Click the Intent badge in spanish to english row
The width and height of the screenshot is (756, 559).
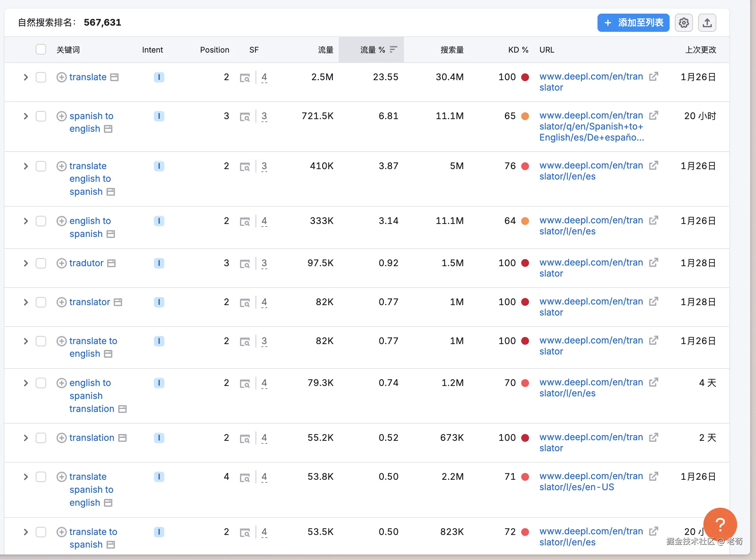point(159,116)
